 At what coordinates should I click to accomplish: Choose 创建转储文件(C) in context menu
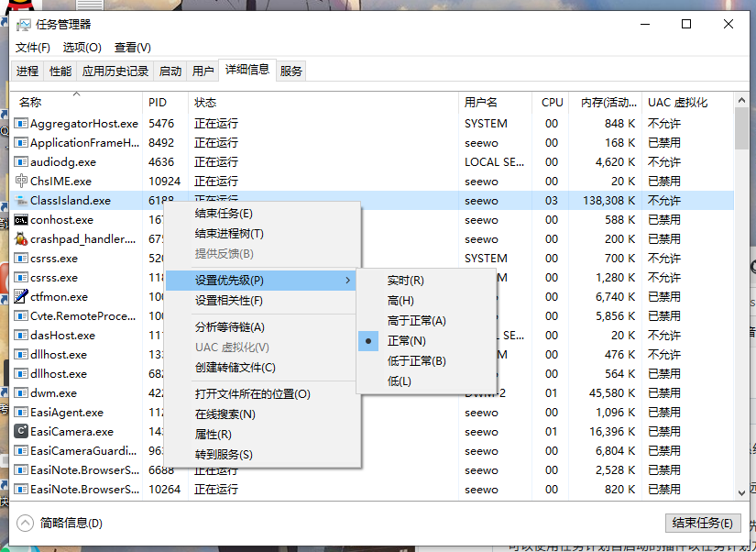tap(263, 368)
